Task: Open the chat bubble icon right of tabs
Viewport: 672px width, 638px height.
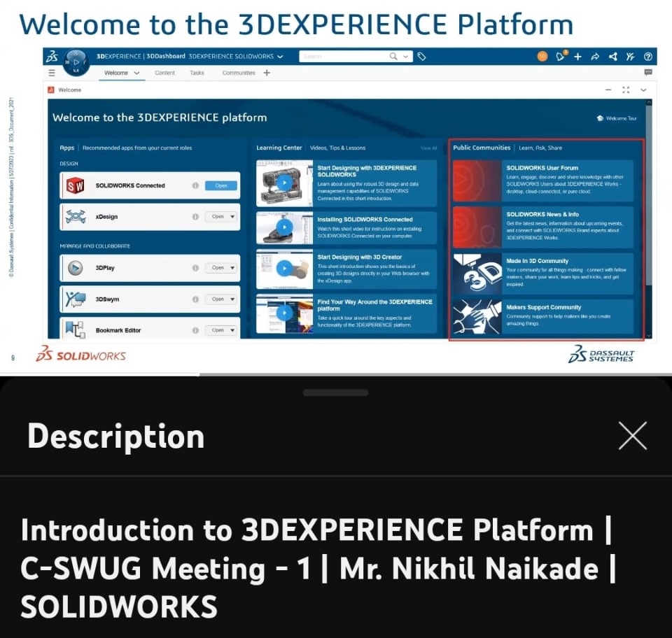Action: [648, 73]
